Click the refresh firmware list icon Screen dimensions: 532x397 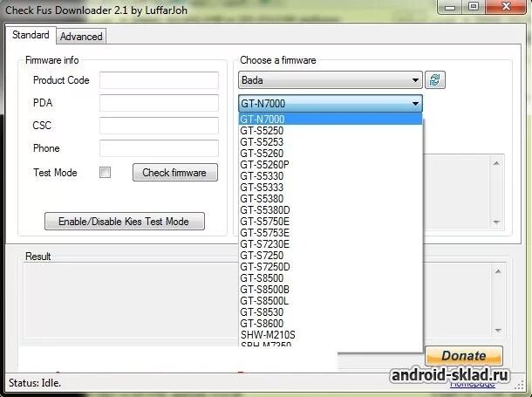[435, 80]
